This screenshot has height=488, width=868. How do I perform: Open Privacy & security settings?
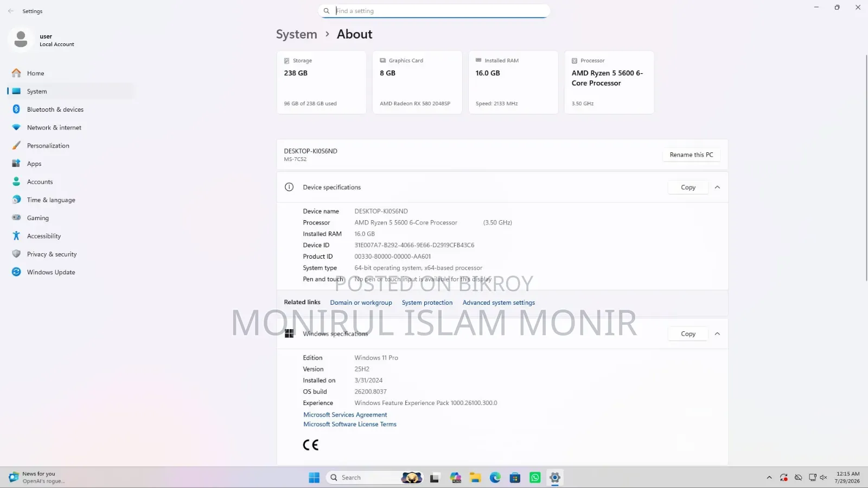(71, 254)
